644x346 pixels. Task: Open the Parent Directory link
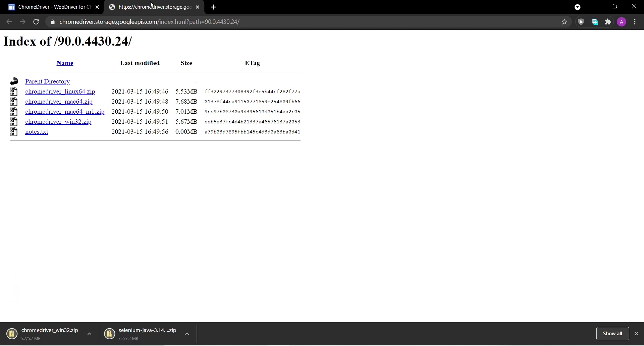point(47,81)
